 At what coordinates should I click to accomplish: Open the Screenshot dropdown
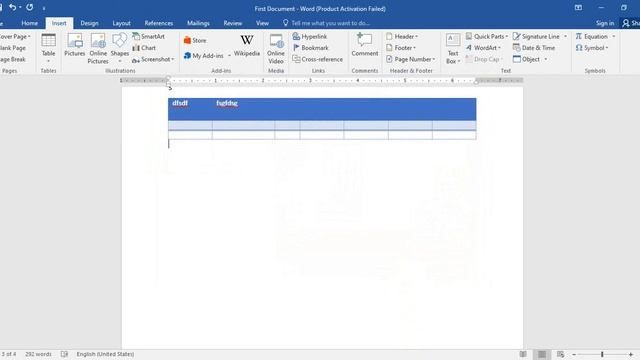click(153, 59)
